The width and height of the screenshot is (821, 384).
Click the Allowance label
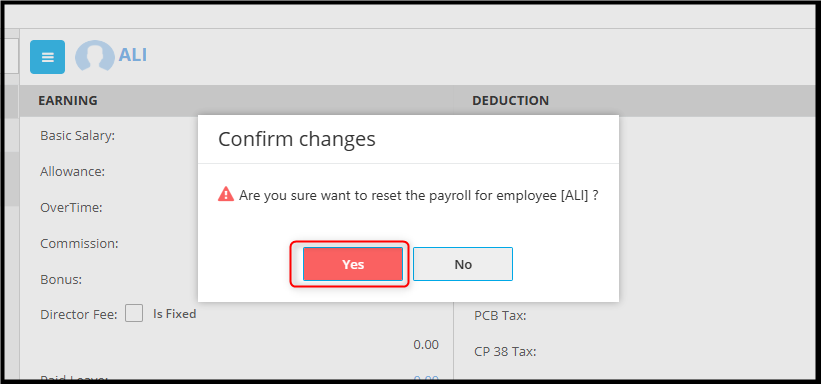tap(73, 171)
